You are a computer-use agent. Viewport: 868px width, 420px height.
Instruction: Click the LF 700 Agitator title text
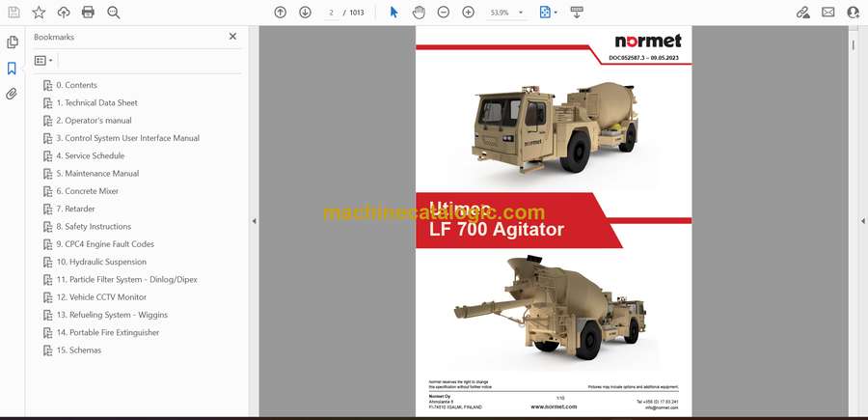click(x=497, y=230)
